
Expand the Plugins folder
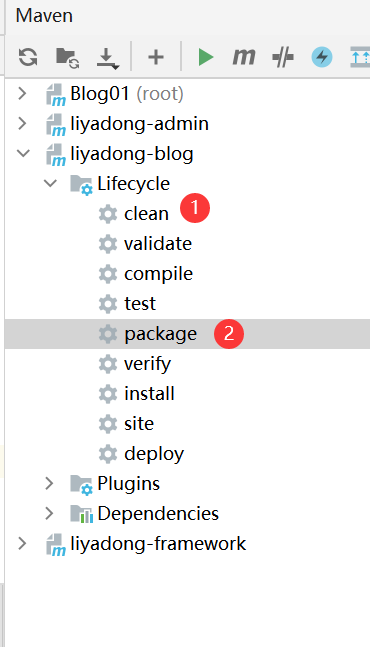49,484
